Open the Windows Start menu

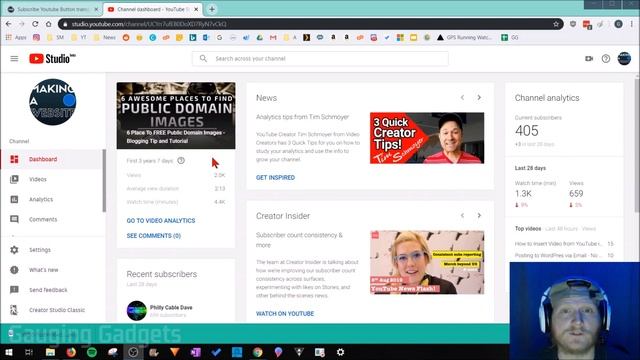click(x=9, y=352)
